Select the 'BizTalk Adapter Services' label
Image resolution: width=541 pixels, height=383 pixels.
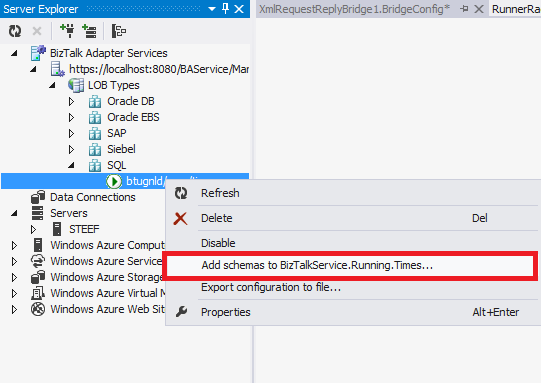click(109, 53)
